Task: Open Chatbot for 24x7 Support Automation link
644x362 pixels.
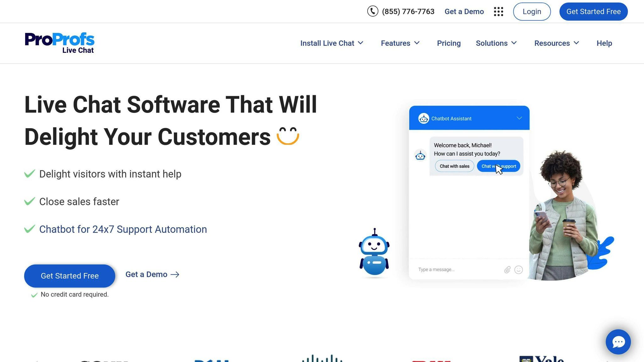Action: click(x=123, y=229)
